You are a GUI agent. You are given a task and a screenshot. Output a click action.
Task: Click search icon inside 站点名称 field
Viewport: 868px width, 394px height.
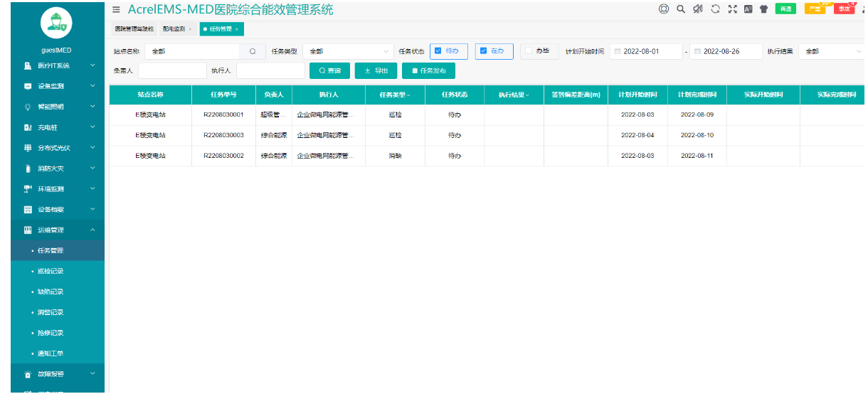click(253, 51)
